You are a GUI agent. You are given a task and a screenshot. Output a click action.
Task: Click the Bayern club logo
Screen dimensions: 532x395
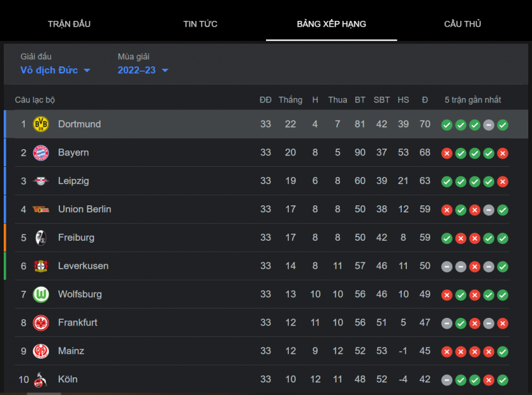click(x=40, y=153)
